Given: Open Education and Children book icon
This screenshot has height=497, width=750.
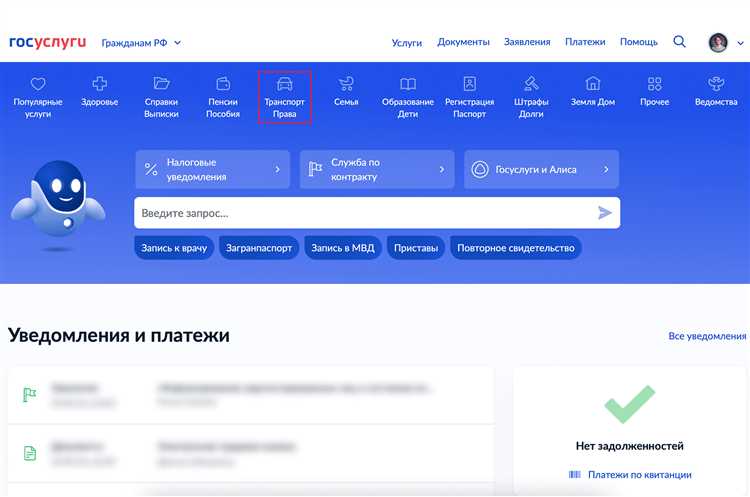Looking at the screenshot, I should pyautogui.click(x=408, y=85).
